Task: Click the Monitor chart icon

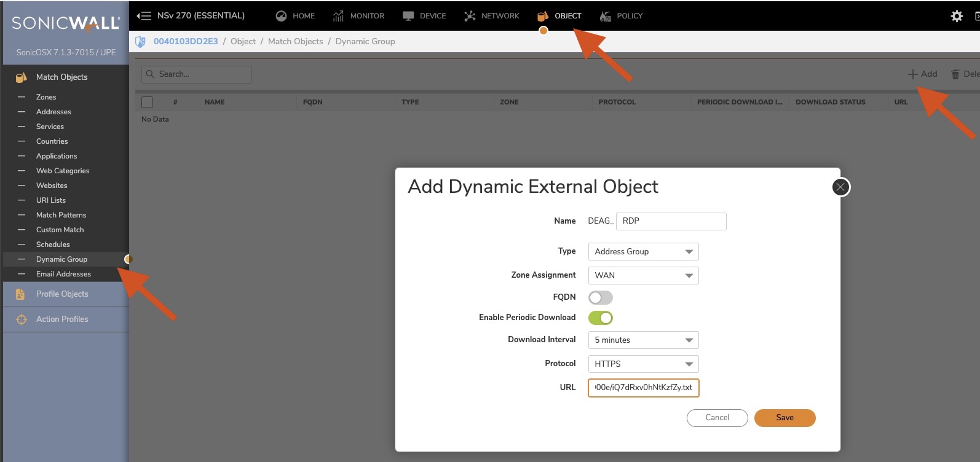Action: pyautogui.click(x=338, y=16)
